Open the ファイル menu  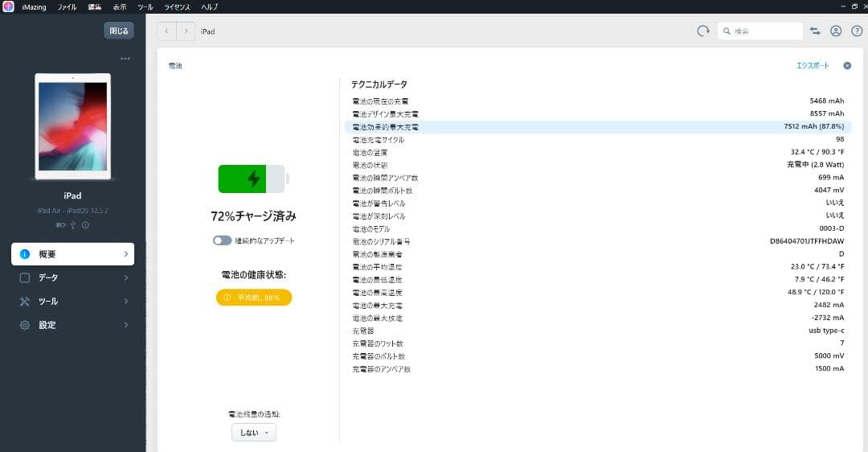(67, 7)
